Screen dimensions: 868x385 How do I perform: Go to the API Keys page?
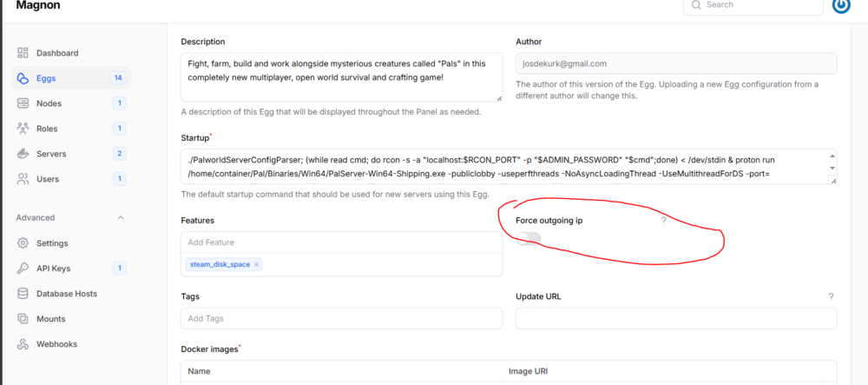pos(71,269)
